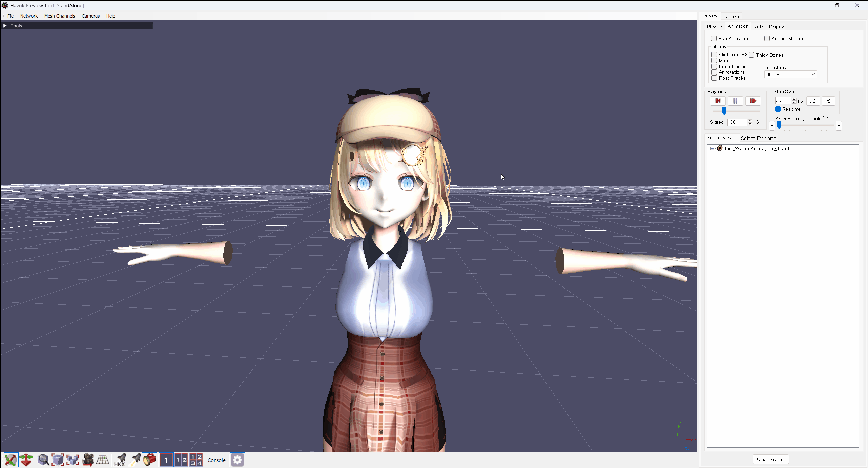
Task: Toggle the red flashlight lighting icon
Action: click(149, 460)
